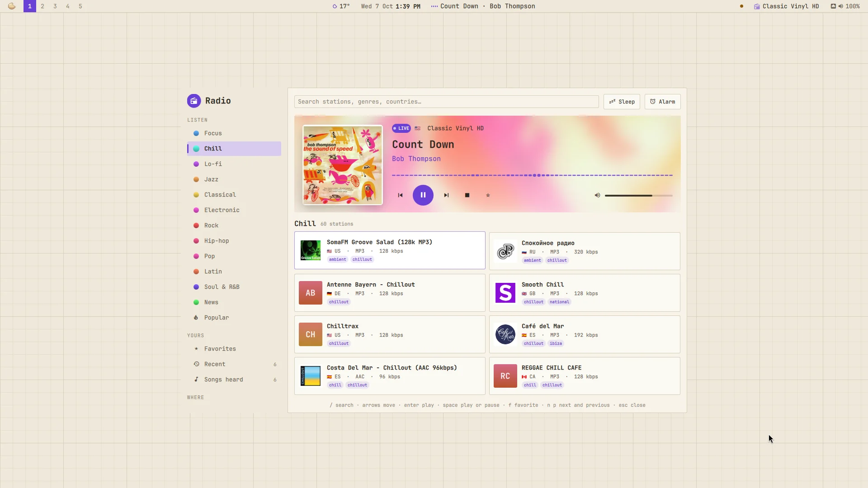This screenshot has width=868, height=488.
Task: Click the Chilltrax CH icon
Action: point(310,334)
